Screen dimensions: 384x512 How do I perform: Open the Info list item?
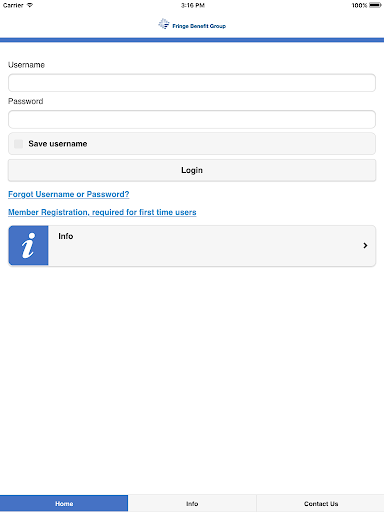pyautogui.click(x=192, y=246)
